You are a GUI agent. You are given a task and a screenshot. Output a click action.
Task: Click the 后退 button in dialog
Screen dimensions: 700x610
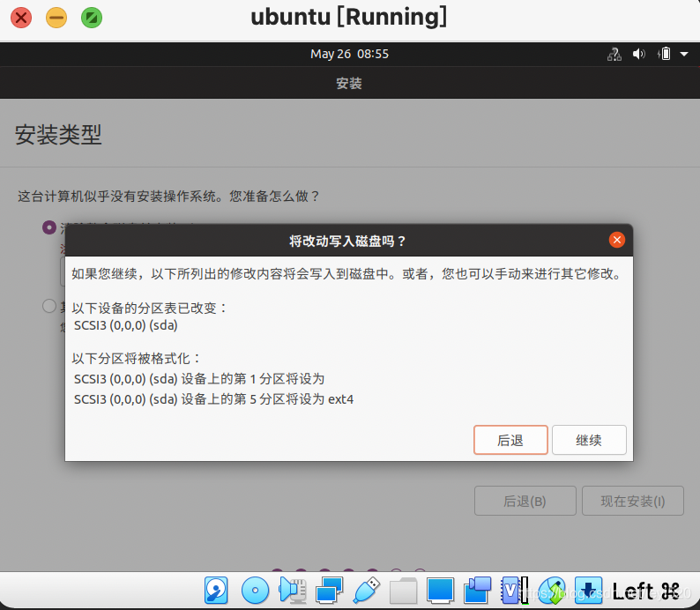[x=510, y=440]
